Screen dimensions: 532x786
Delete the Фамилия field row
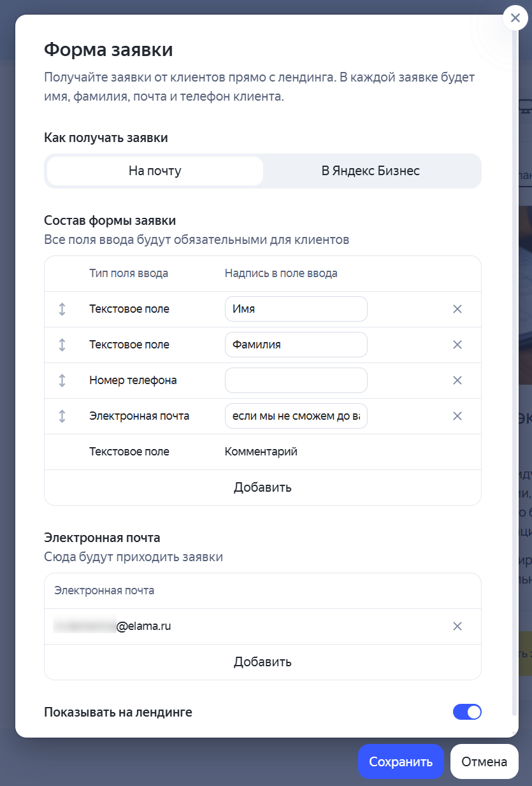[x=457, y=345]
